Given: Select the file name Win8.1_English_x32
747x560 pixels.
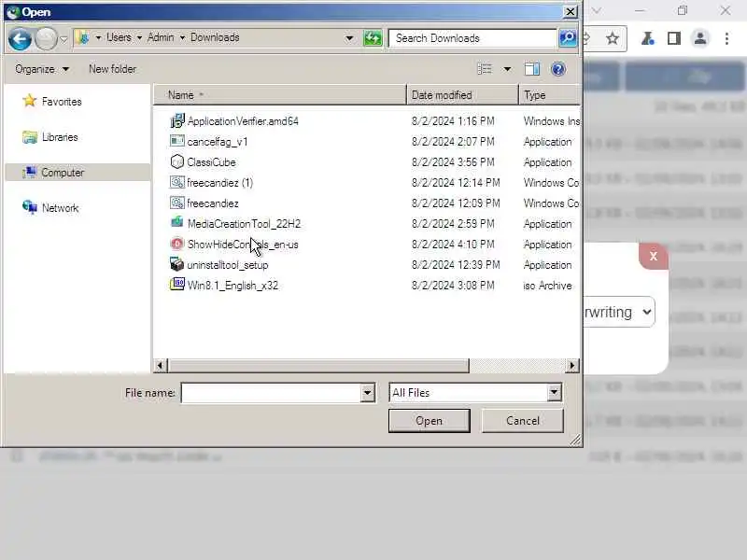Looking at the screenshot, I should click(x=233, y=286).
